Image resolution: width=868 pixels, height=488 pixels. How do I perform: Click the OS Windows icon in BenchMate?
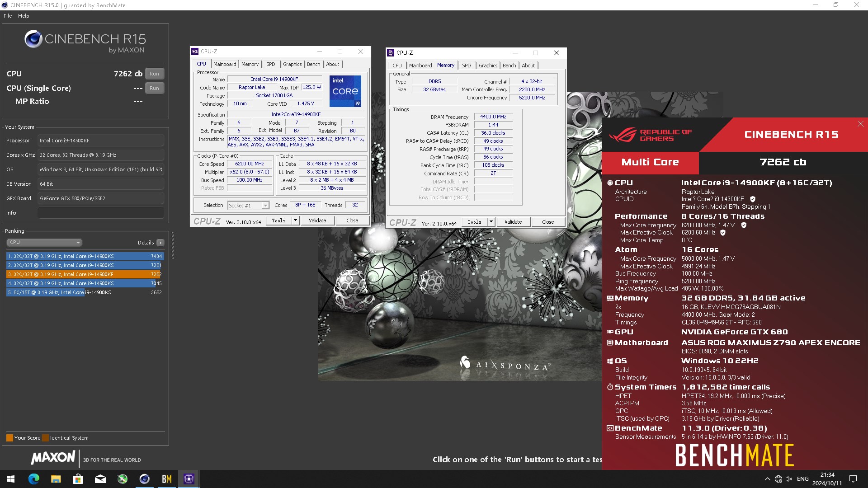[610, 361]
